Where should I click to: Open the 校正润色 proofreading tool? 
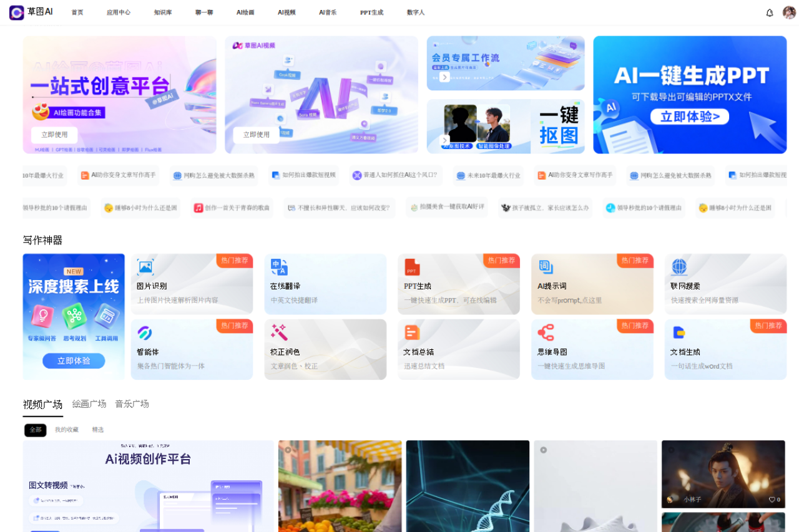tap(325, 349)
